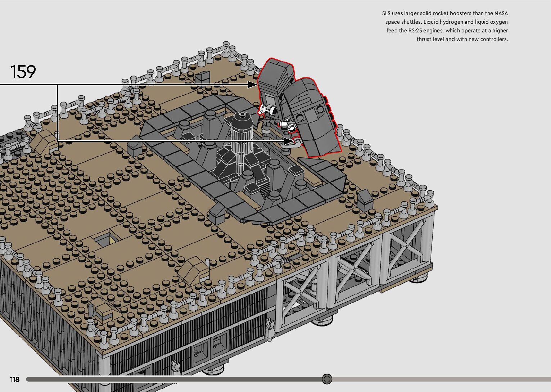
Task: Click the round progress slider knob
Action: 327,379
